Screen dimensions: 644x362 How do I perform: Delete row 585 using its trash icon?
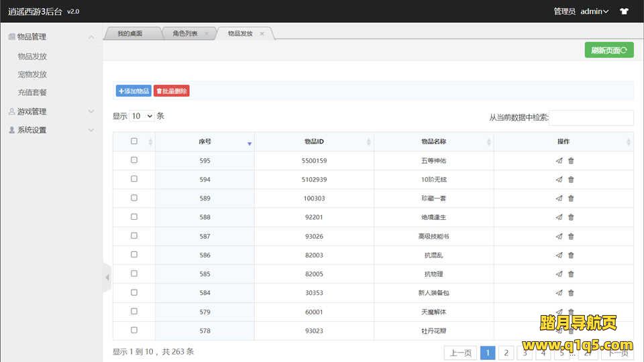(571, 274)
